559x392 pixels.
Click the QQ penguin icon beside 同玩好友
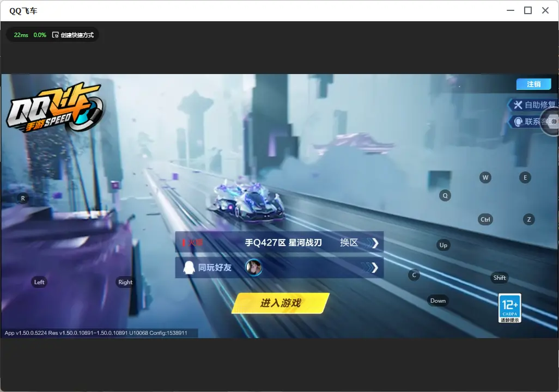click(189, 268)
